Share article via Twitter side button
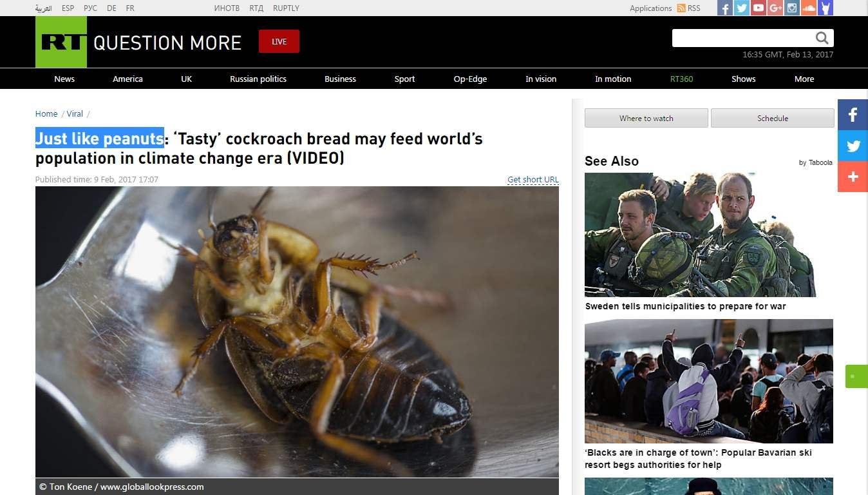This screenshot has height=495, width=868. 853,146
